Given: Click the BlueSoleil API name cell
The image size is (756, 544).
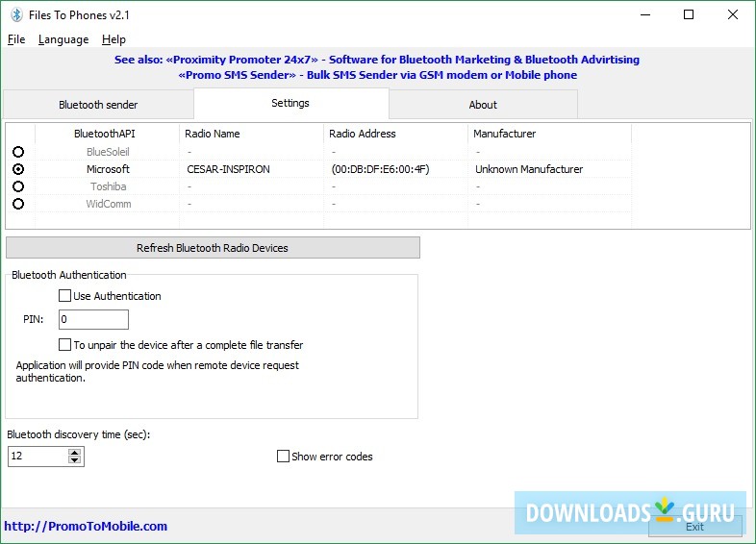Looking at the screenshot, I should [x=108, y=152].
